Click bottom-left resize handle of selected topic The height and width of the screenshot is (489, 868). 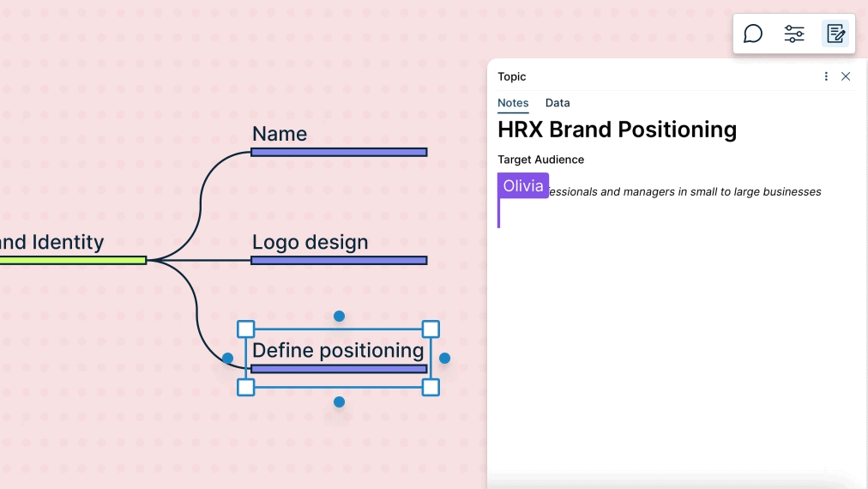(x=246, y=387)
